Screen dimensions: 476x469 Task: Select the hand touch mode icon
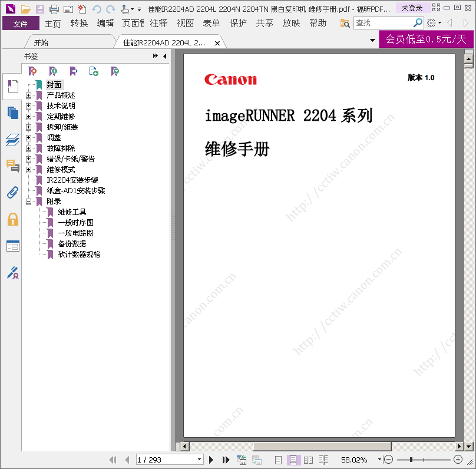(x=124, y=9)
